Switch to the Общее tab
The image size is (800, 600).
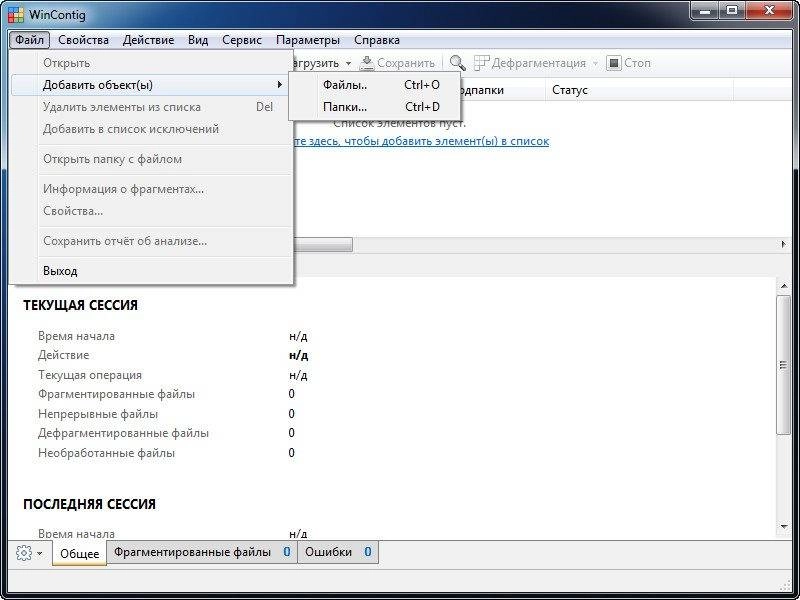80,553
